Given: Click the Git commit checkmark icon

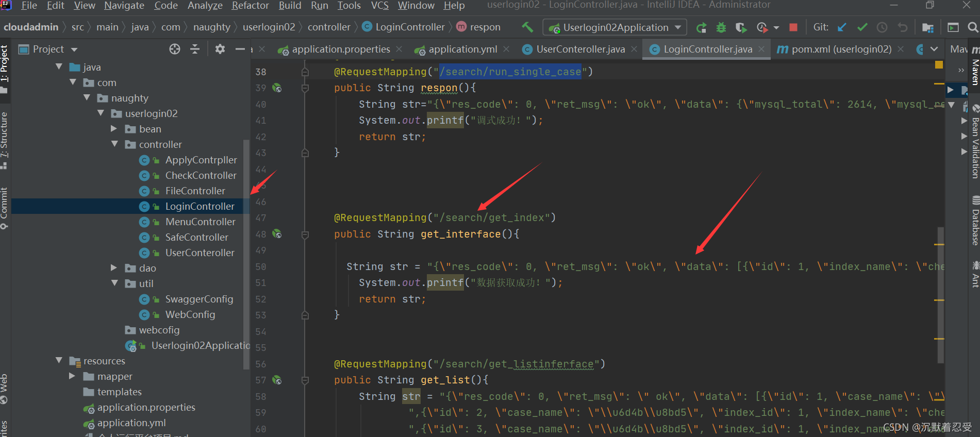Looking at the screenshot, I should (x=862, y=27).
